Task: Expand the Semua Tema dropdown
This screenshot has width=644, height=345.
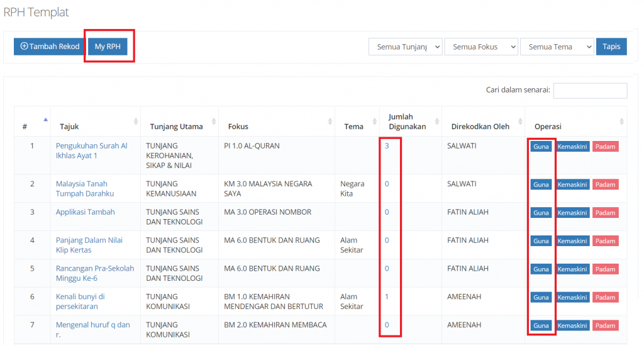Action: (x=557, y=47)
